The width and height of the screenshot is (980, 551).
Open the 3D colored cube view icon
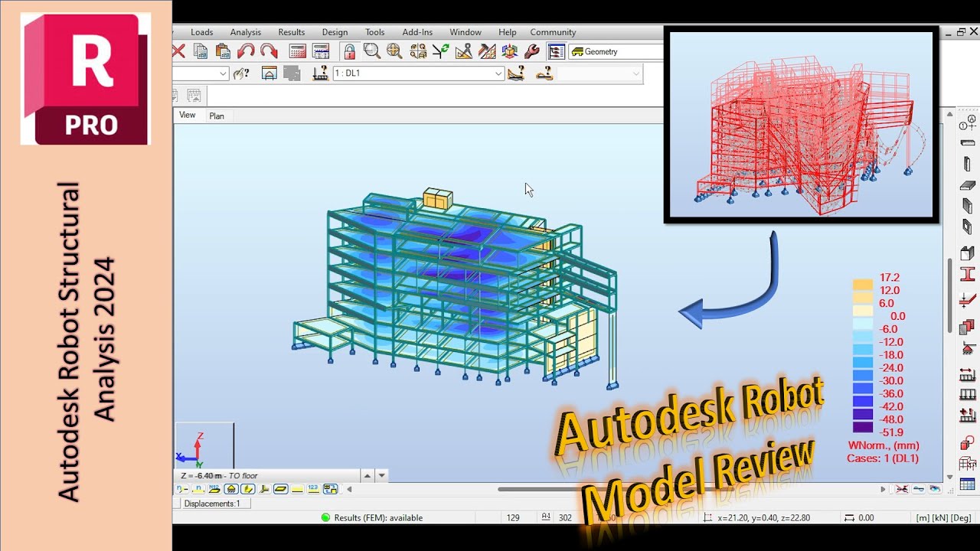point(509,51)
